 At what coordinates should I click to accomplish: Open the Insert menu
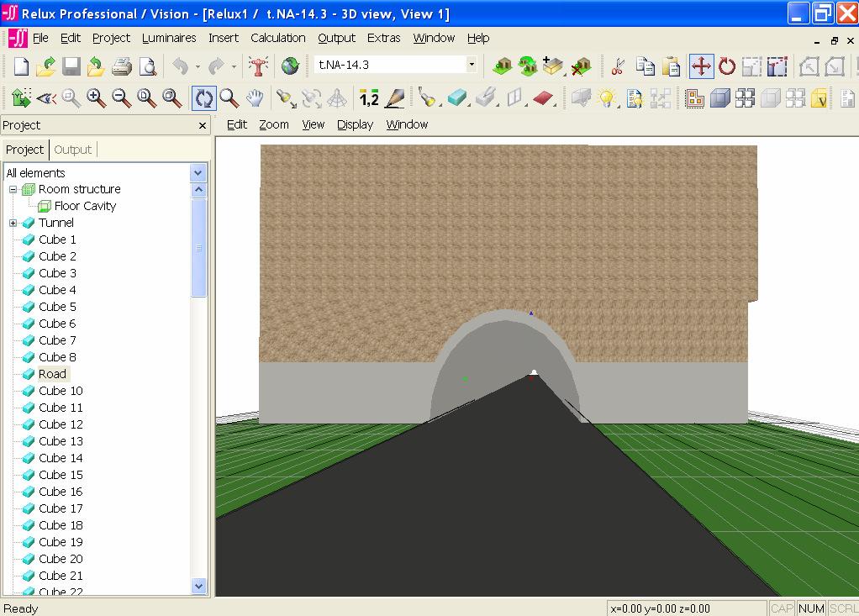click(223, 38)
